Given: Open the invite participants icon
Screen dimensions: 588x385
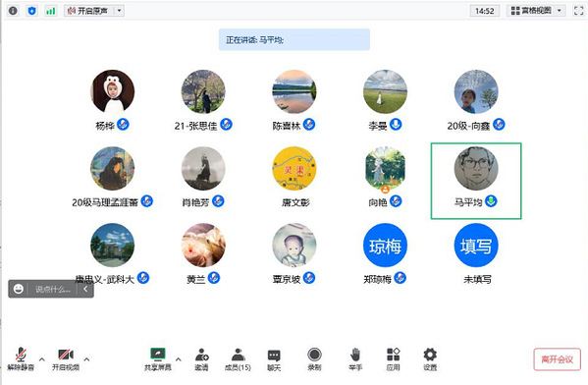Looking at the screenshot, I should (202, 359).
